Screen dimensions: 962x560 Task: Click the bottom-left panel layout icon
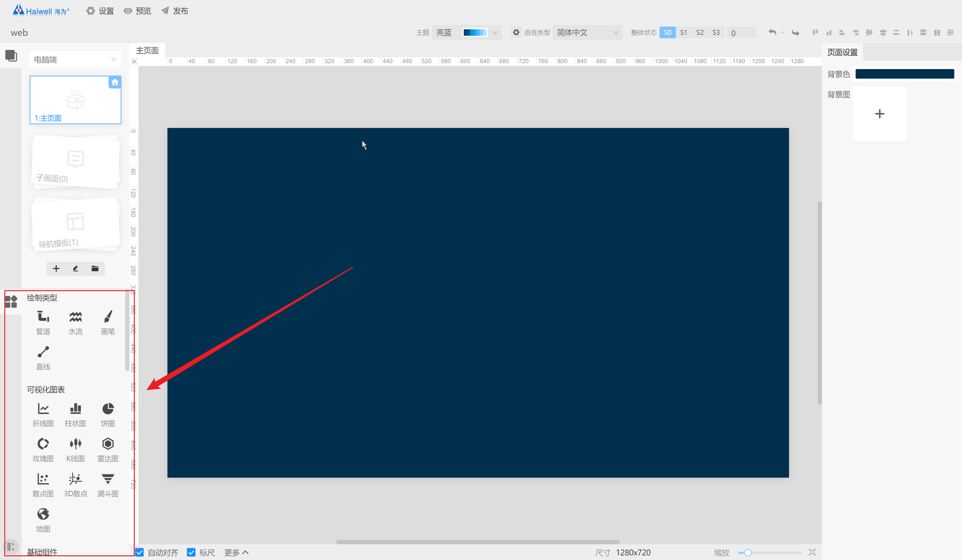11,547
